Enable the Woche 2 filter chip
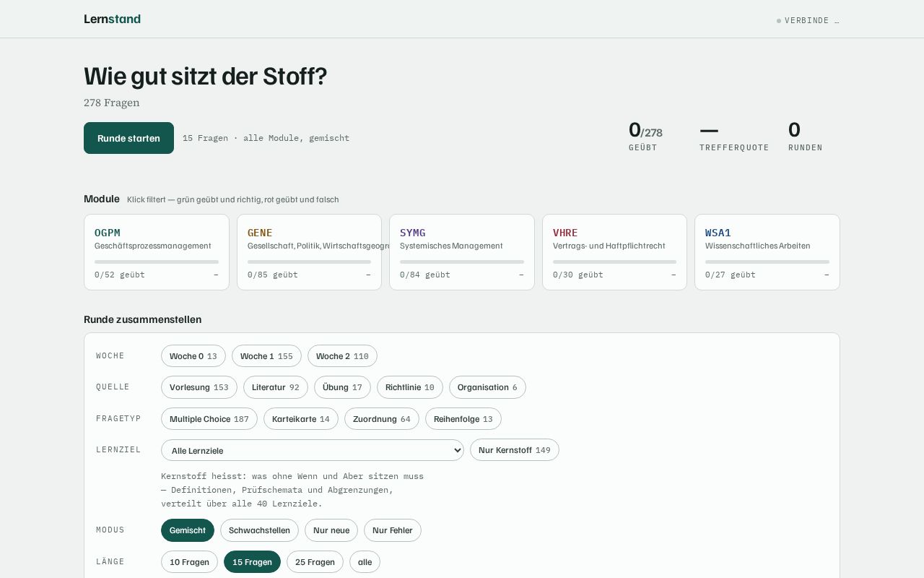The width and height of the screenshot is (924, 578). pos(342,356)
